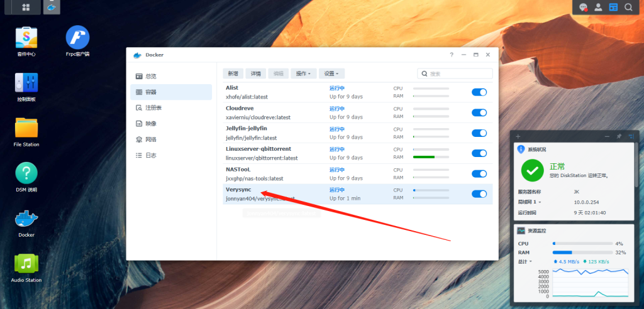Click the 运行中 status of Verysync
The width and height of the screenshot is (644, 309).
click(337, 190)
